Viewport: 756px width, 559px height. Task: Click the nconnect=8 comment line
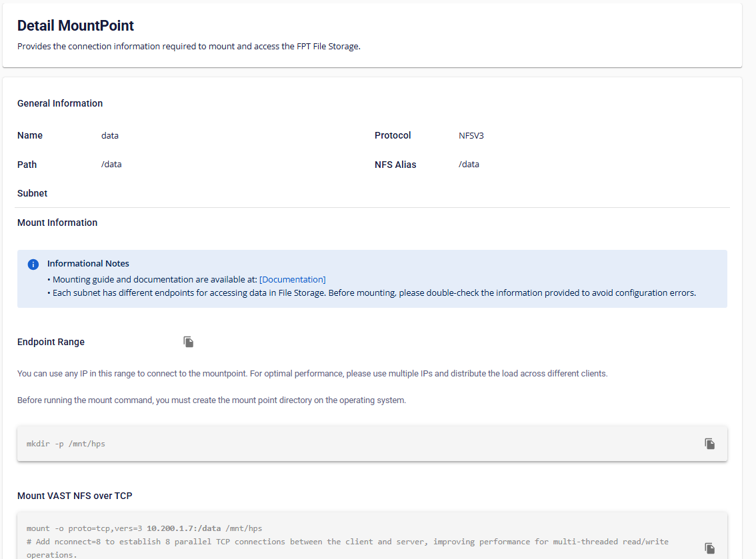click(347, 542)
